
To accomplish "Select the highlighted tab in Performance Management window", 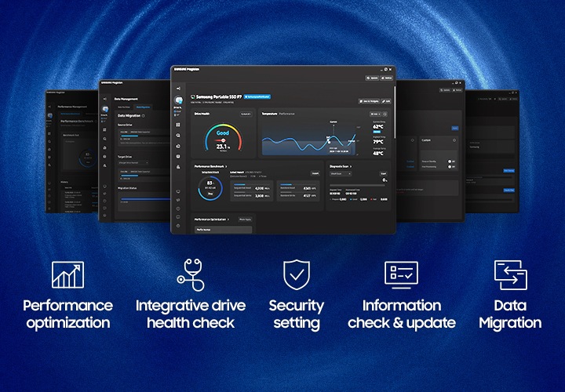I will (x=71, y=114).
